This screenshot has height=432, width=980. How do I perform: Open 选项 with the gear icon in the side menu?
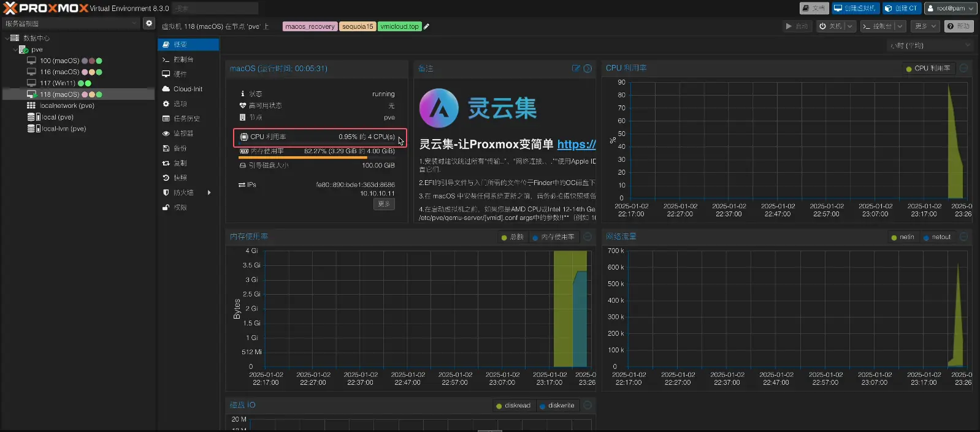pos(188,104)
